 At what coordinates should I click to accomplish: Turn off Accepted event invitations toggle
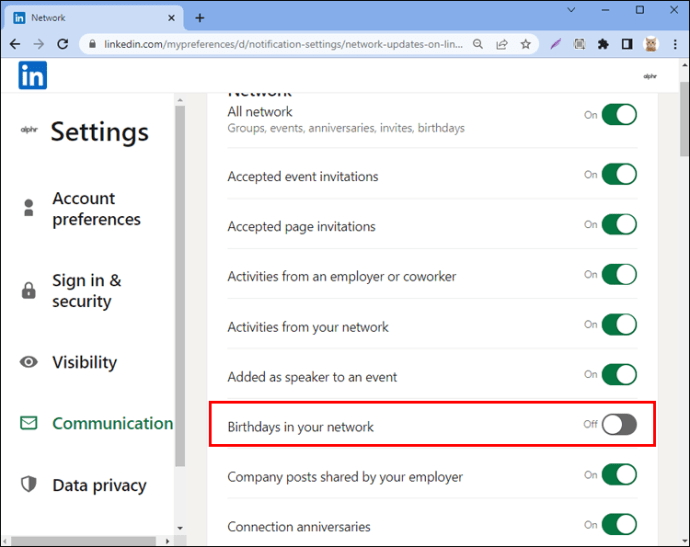point(619,175)
